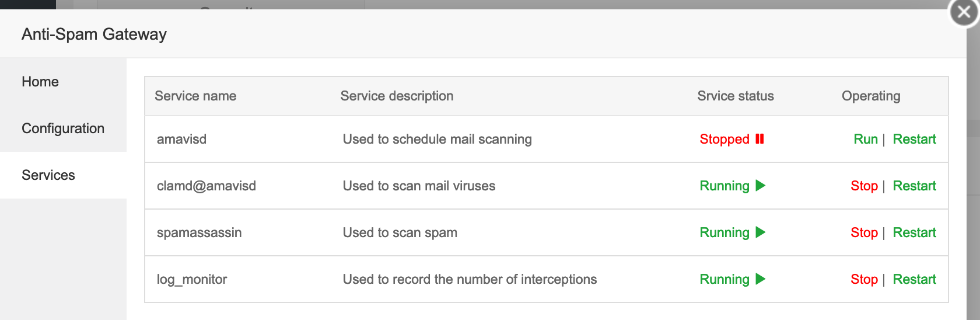Screen dimensions: 980x320
Task: Click the running play icon for clamd@amavisd
Action: (760, 186)
